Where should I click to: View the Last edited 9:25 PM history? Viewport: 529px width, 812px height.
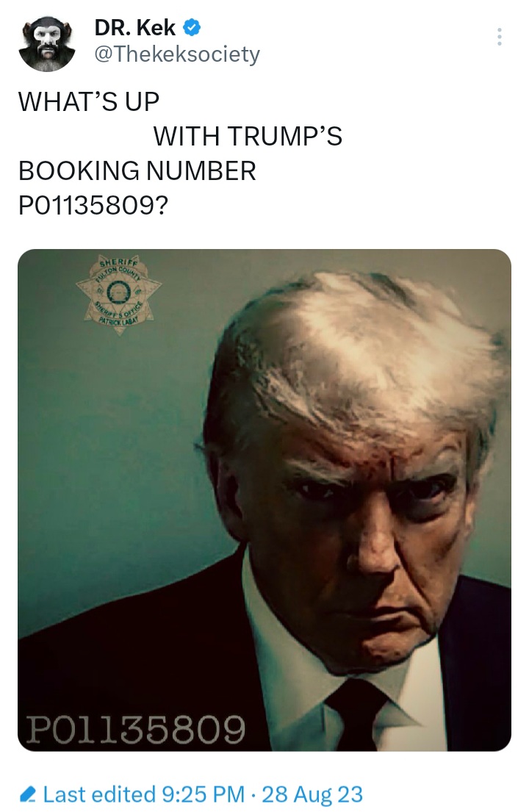pos(143,794)
